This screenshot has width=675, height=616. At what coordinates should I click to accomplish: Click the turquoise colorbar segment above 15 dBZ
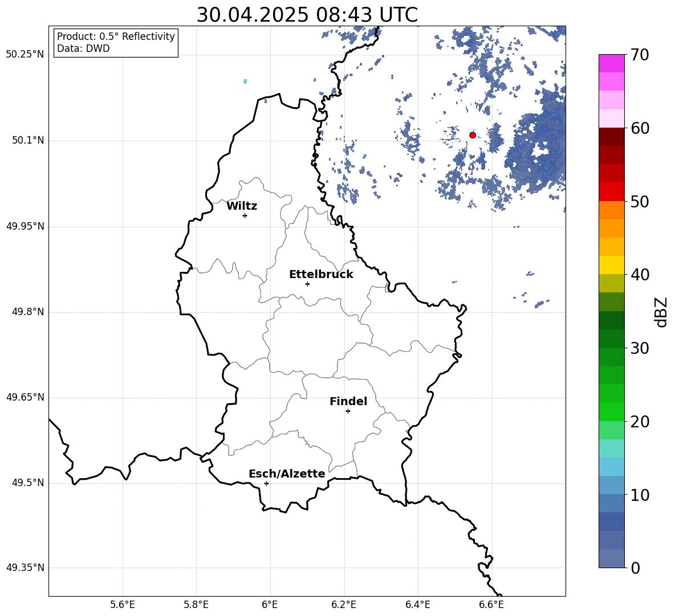coord(612,448)
